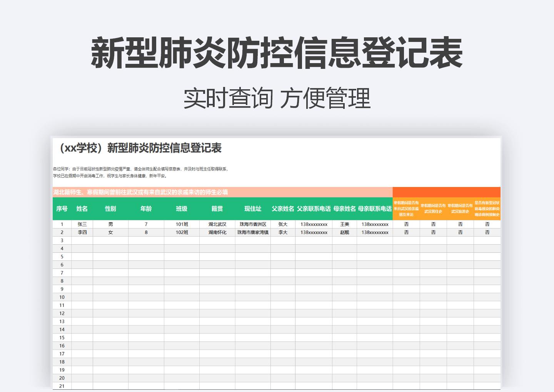The width and height of the screenshot is (554, 392).
Task: Select the 101班 class cell
Action: coord(182,224)
